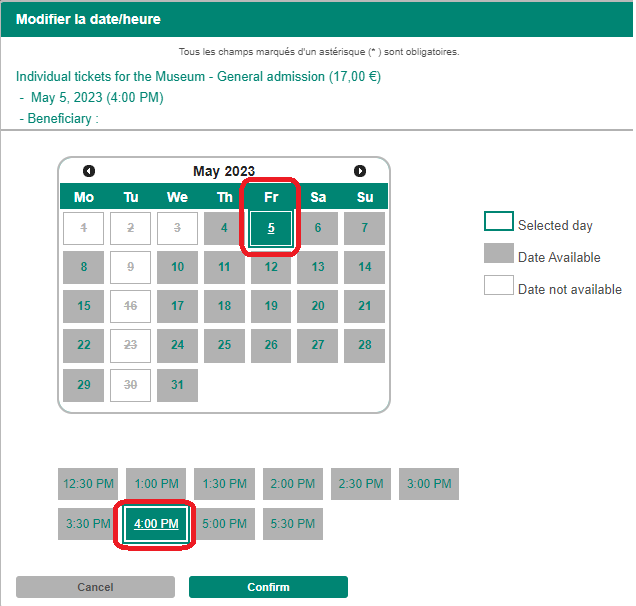Select May 17 date cell

click(x=177, y=306)
